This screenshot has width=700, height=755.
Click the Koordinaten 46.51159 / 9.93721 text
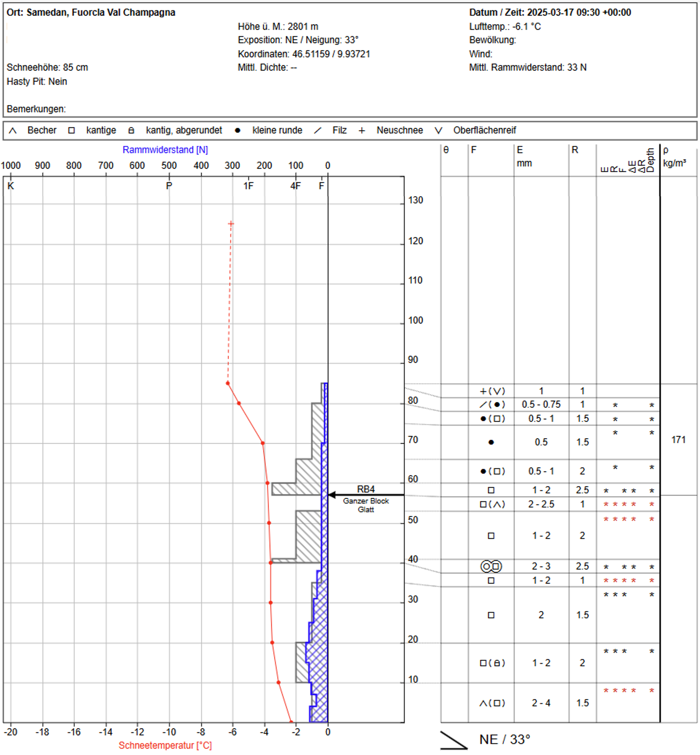click(304, 54)
